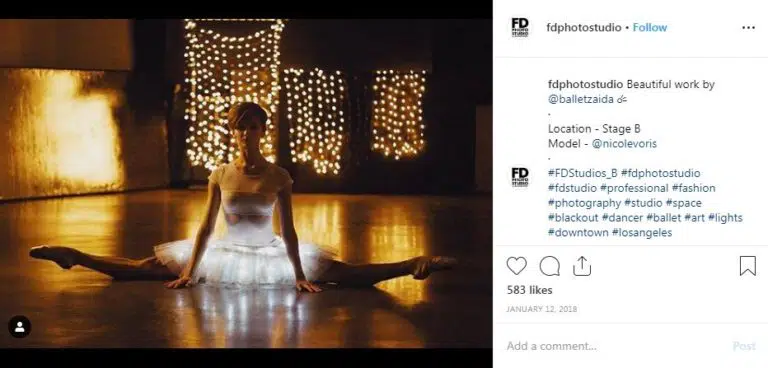Screen dimensions: 768x368
Task: Open the three-dot more options menu
Action: click(748, 28)
